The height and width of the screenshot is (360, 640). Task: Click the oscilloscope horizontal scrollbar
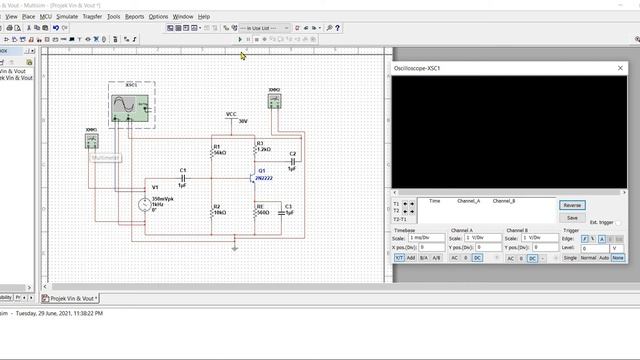(x=509, y=192)
